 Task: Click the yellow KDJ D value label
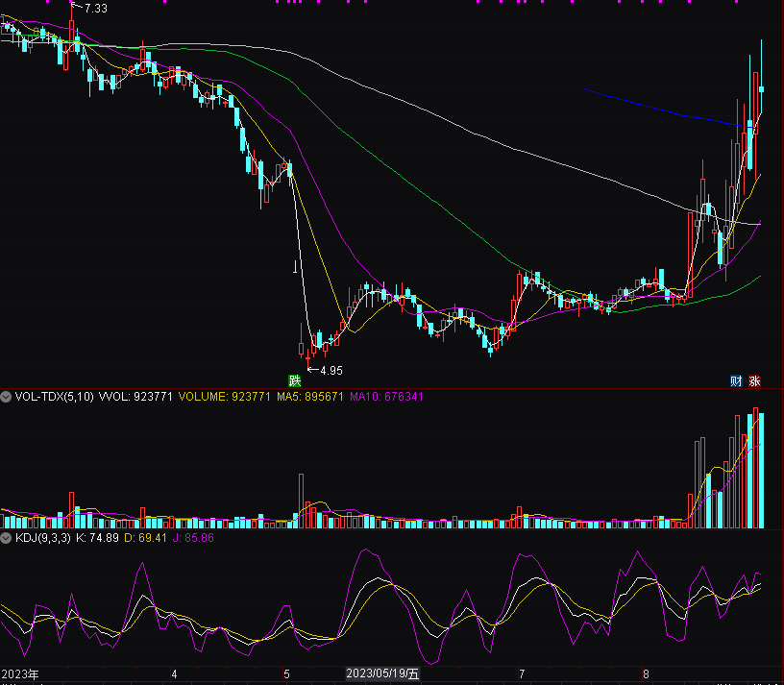coord(147,538)
